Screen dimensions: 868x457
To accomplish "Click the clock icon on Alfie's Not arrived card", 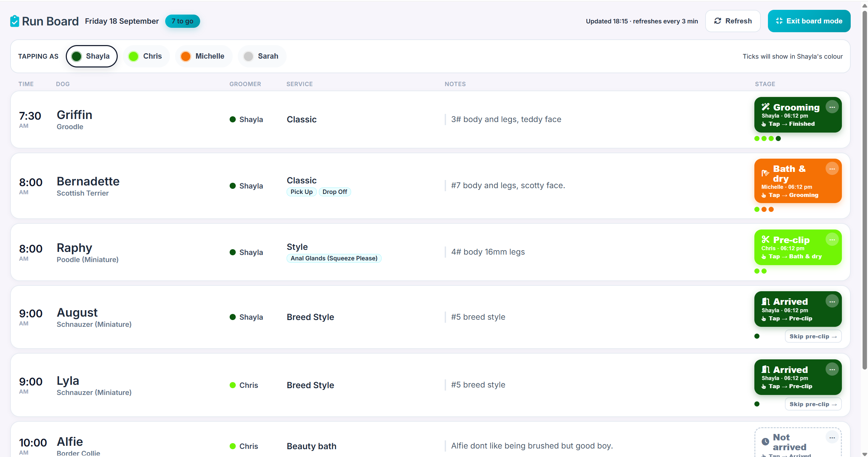I will click(x=766, y=442).
